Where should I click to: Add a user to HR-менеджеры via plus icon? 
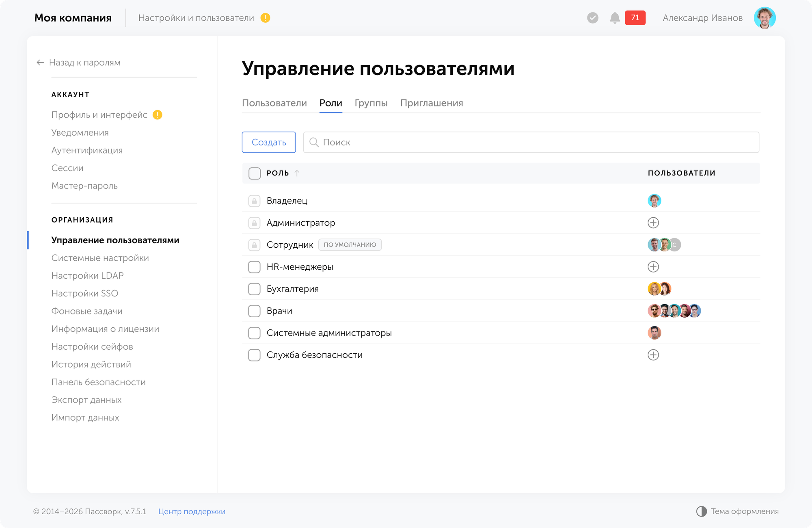click(653, 267)
